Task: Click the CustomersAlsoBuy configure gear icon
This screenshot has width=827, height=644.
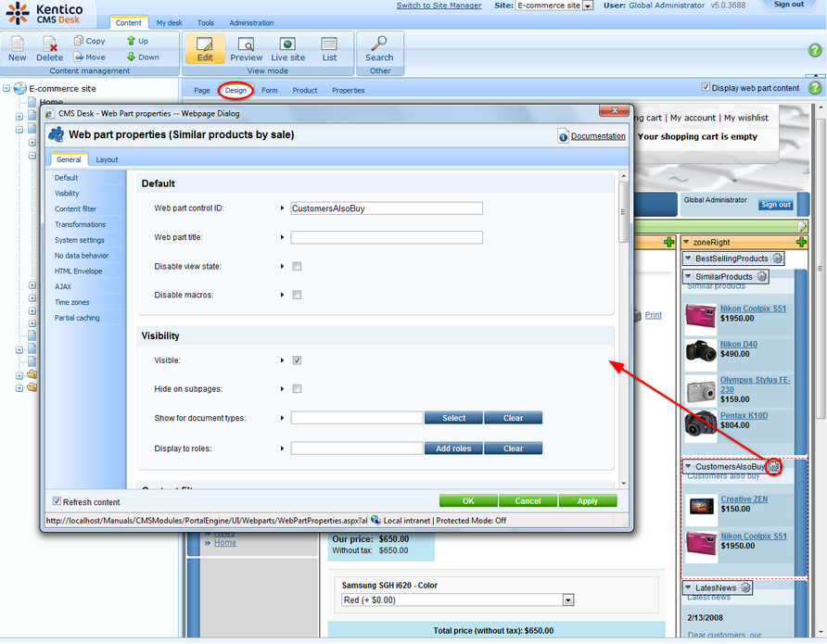Action: [773, 467]
